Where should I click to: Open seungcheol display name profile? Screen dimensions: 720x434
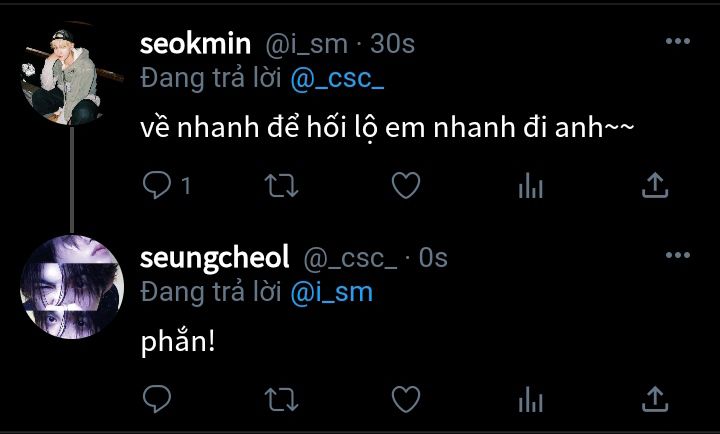click(215, 258)
